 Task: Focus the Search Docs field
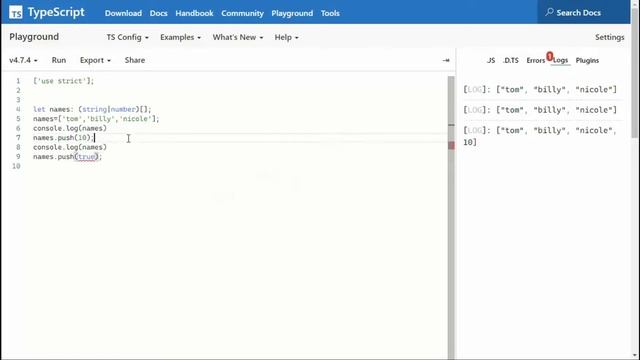[583, 12]
